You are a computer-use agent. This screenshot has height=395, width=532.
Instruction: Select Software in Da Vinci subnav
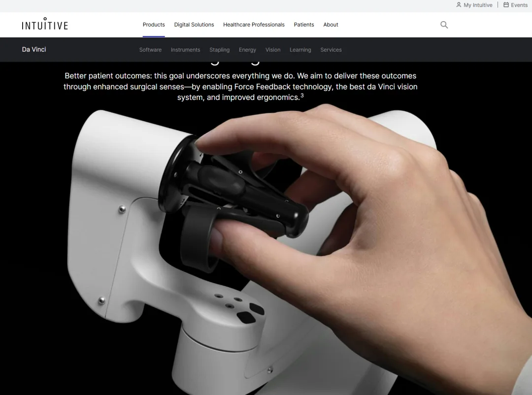[150, 50]
